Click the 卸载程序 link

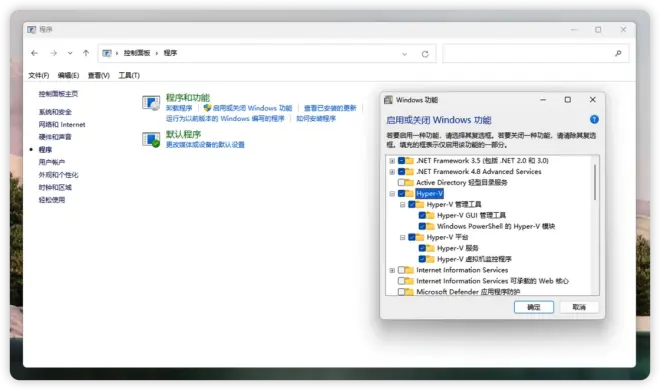tap(179, 108)
